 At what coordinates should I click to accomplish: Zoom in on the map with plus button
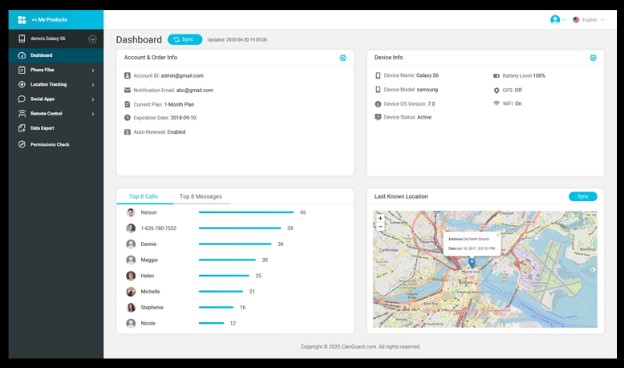[380, 218]
